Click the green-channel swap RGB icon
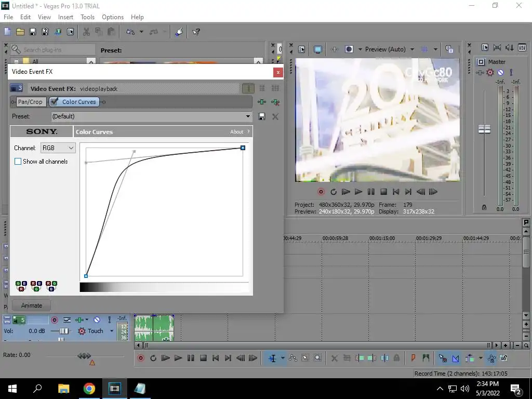Viewport: 532px width, 399px height. tap(36, 286)
